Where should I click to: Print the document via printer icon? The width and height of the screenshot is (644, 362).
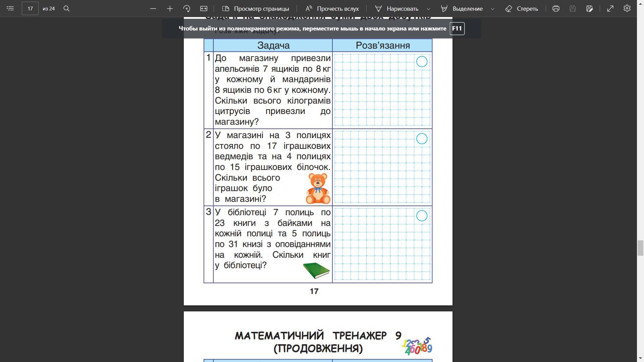pyautogui.click(x=556, y=8)
